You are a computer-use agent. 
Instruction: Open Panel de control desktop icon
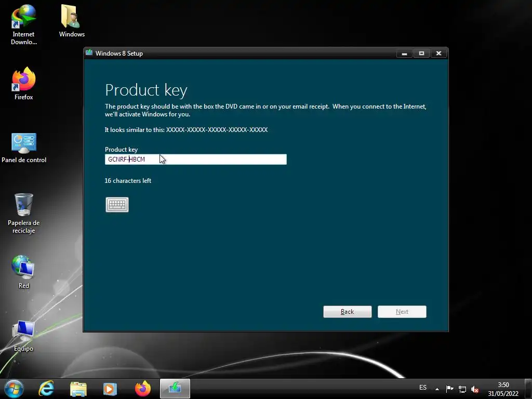[24, 148]
